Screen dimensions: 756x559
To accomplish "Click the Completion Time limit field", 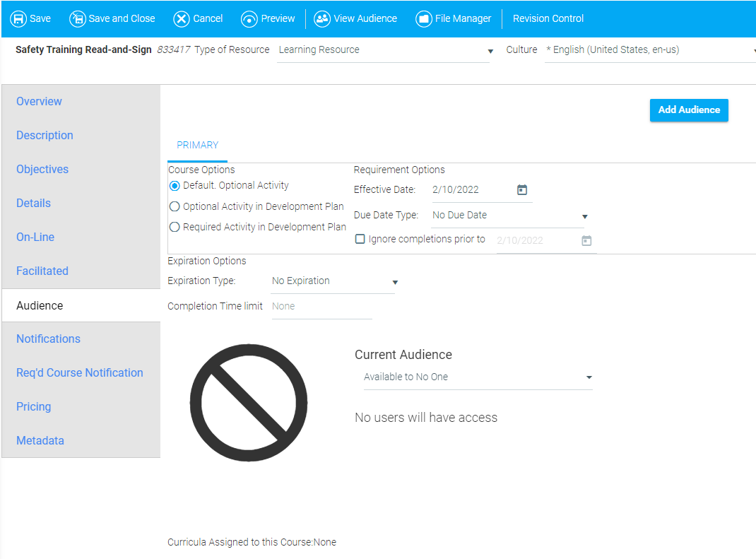I will pos(321,307).
